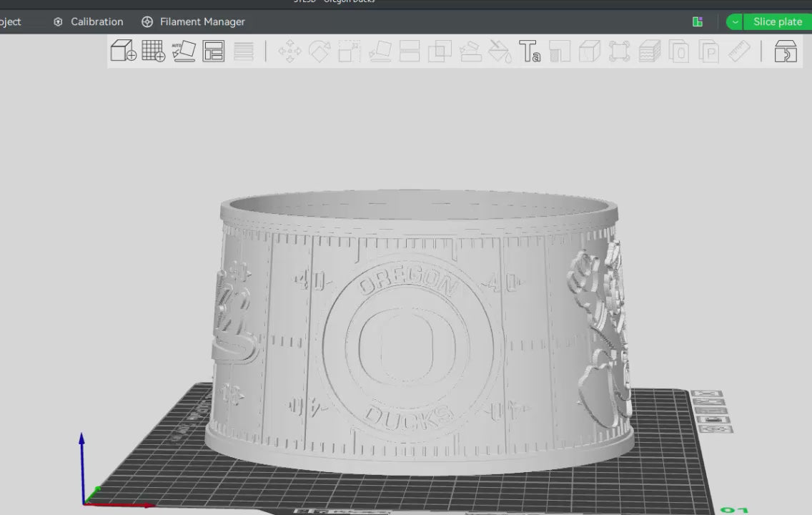Open the Text emboss tool
This screenshot has width=812, height=515.
(530, 51)
